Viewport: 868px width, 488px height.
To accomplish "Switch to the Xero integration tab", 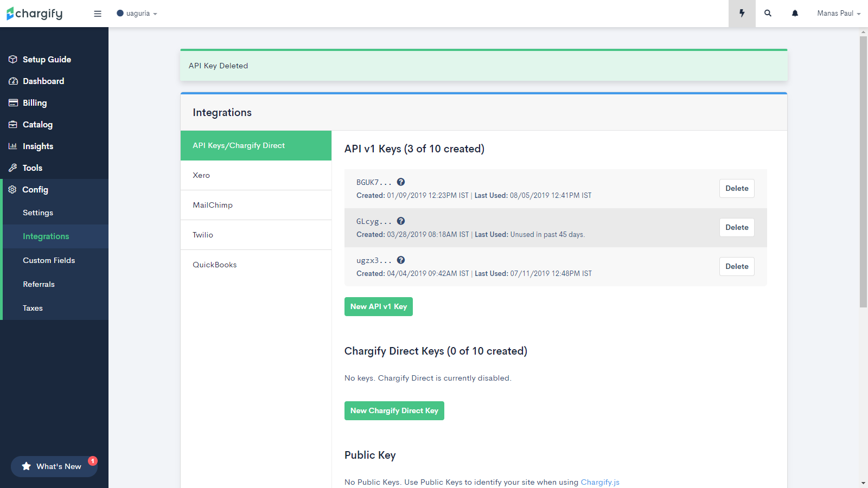I will pyautogui.click(x=256, y=175).
